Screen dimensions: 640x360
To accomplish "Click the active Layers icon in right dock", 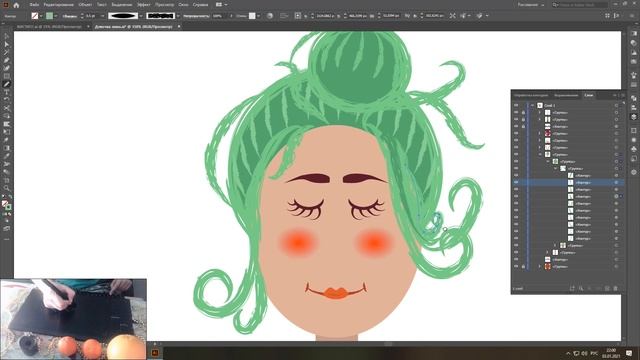I will coord(633,117).
